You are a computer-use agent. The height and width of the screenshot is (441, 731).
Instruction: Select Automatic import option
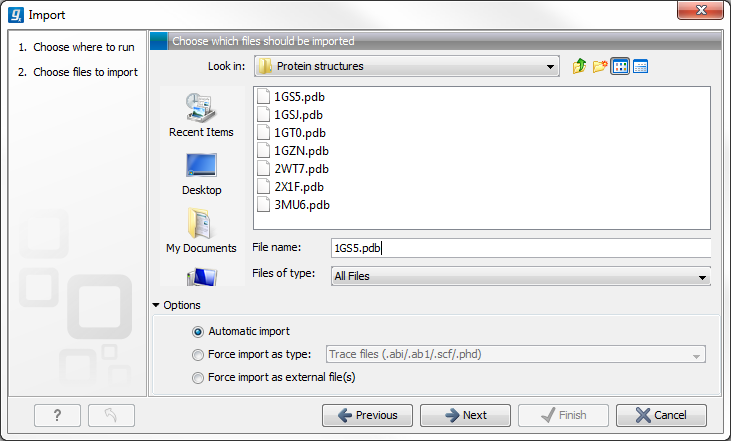(198, 332)
